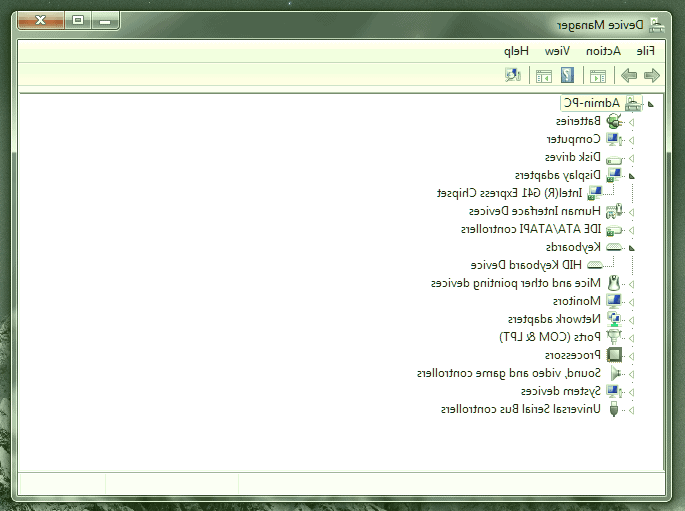This screenshot has width=685, height=511.
Task: Minimize the Device Manager window
Action: 105,20
